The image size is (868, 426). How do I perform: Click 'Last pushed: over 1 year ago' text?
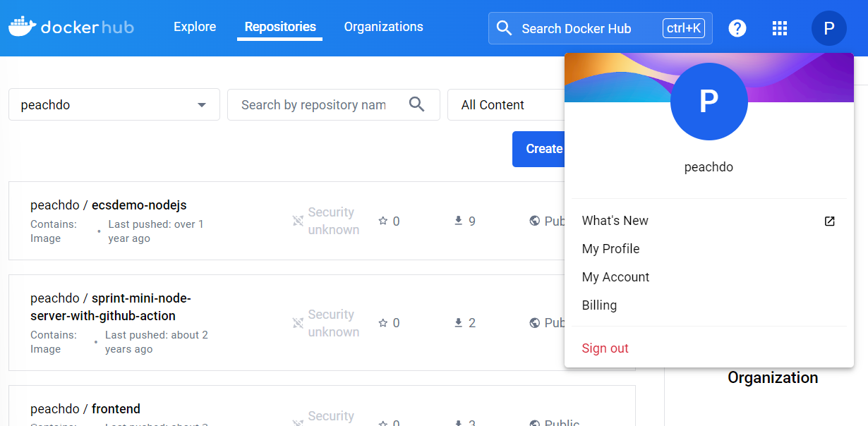click(155, 231)
